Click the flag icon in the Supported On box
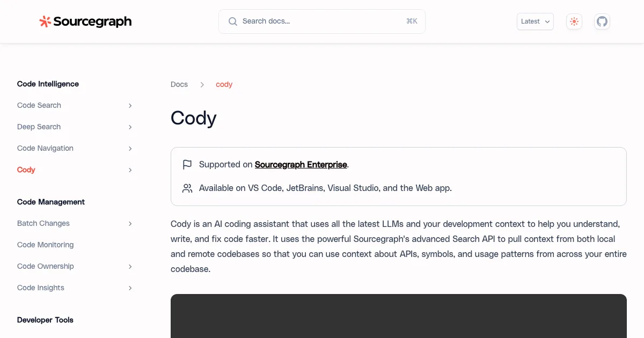Screen dimensions: 644x338 click(x=187, y=164)
